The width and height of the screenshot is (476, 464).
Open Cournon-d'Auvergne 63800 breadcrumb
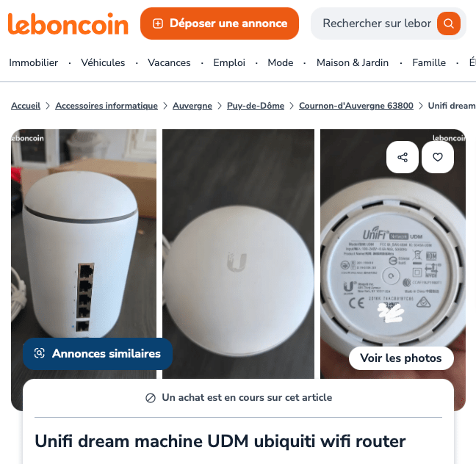pyautogui.click(x=356, y=106)
